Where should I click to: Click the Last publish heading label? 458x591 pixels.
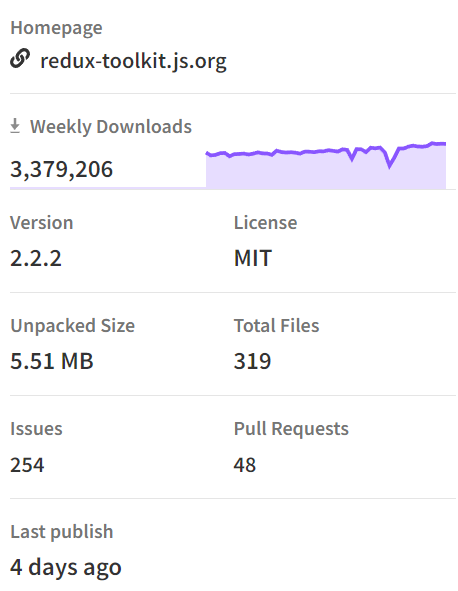coord(61,532)
